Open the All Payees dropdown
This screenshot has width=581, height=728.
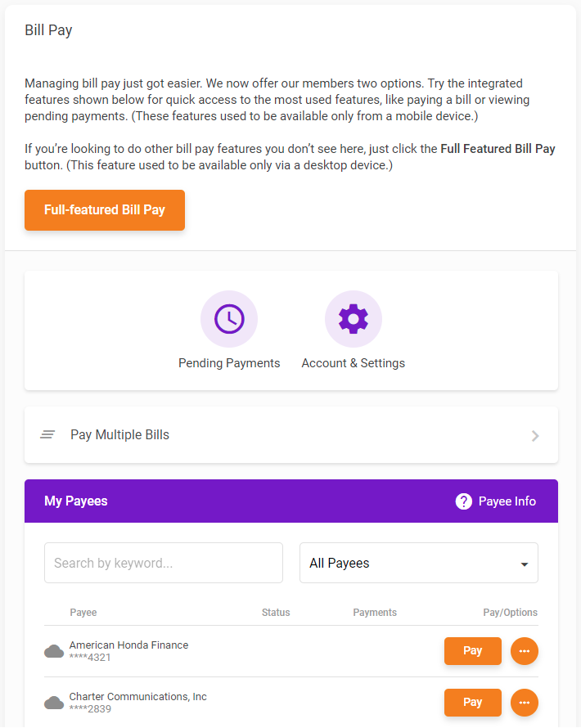pyautogui.click(x=418, y=563)
